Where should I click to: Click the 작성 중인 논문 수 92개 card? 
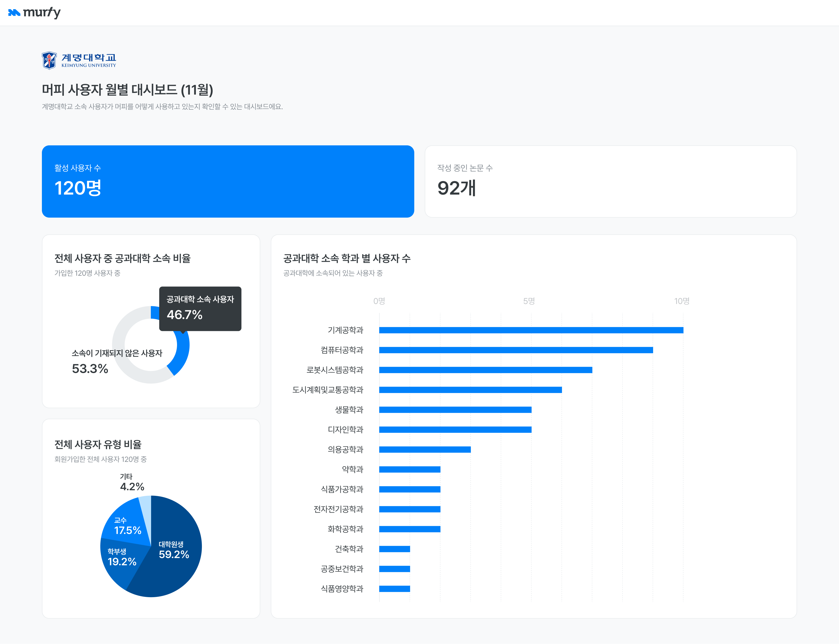point(610,181)
